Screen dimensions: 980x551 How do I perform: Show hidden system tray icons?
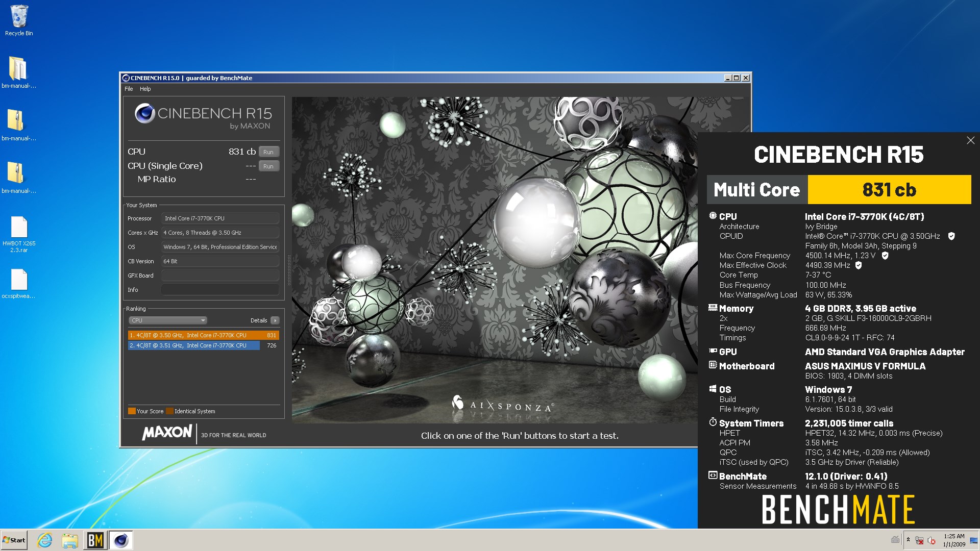click(908, 540)
